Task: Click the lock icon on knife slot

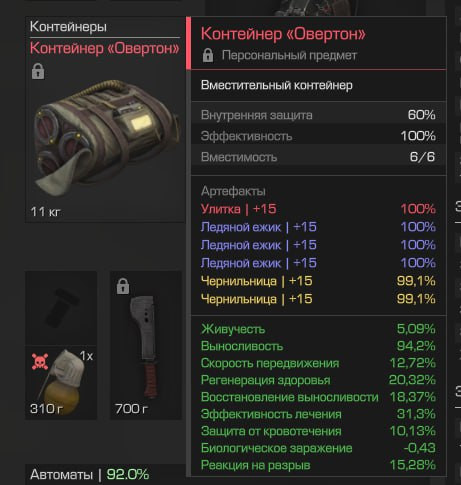Action: click(123, 286)
